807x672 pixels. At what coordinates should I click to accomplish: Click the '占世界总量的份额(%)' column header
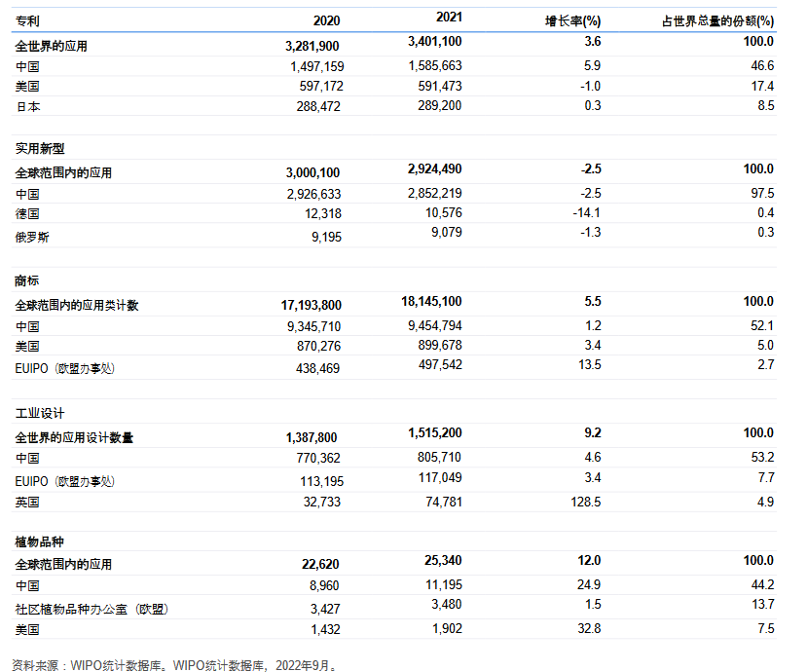pyautogui.click(x=718, y=21)
